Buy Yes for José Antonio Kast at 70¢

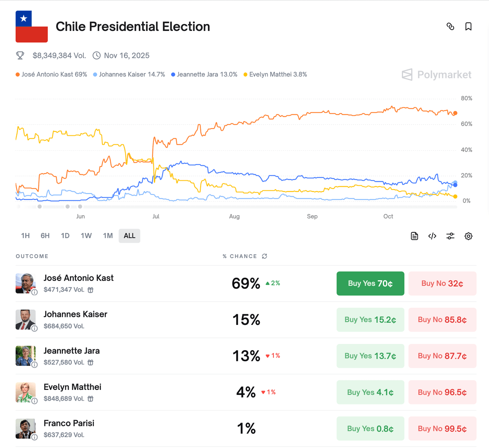(370, 283)
